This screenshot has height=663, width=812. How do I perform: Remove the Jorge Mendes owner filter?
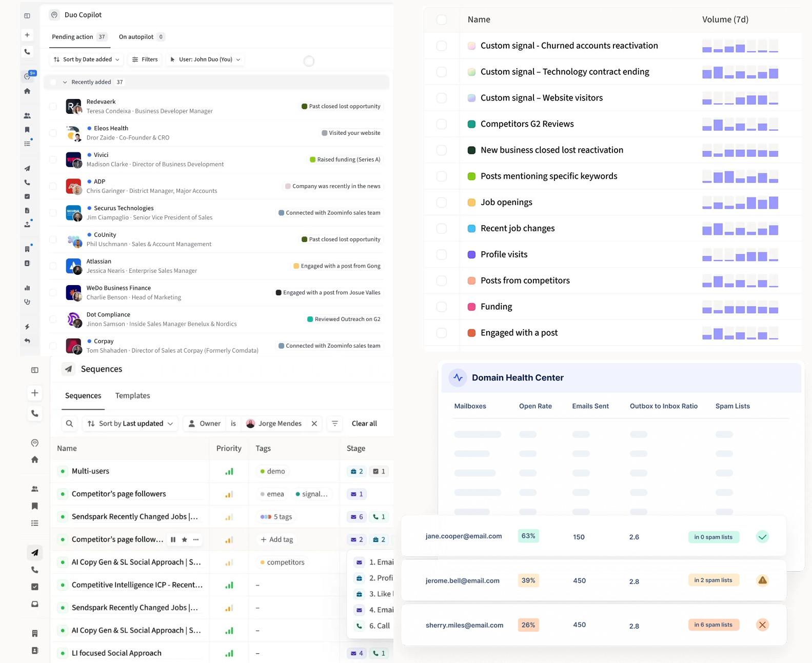click(314, 424)
